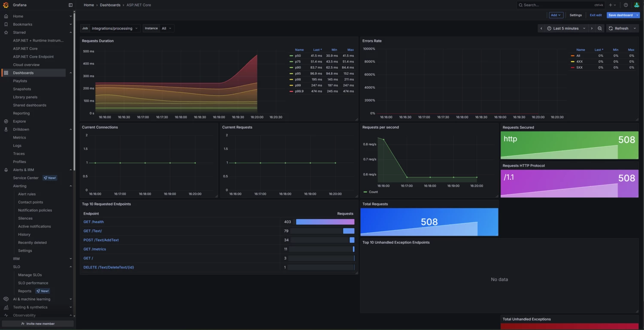644x330 pixels.
Task: Open Library panels in sidebar
Action: [x=25, y=97]
